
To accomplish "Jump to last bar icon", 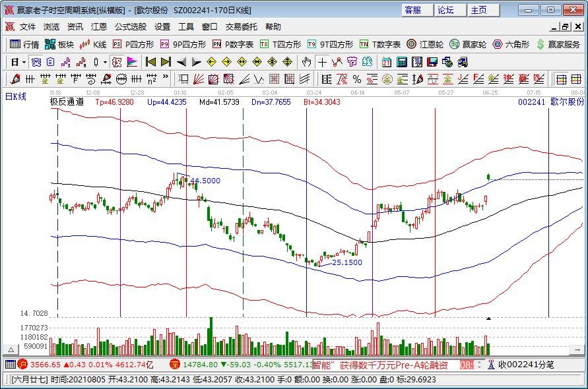I will pyautogui.click(x=166, y=62).
